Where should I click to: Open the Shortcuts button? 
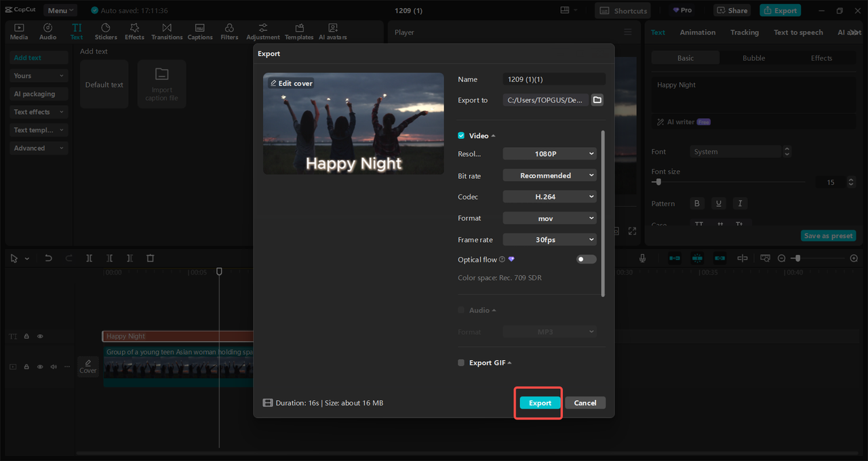(623, 10)
